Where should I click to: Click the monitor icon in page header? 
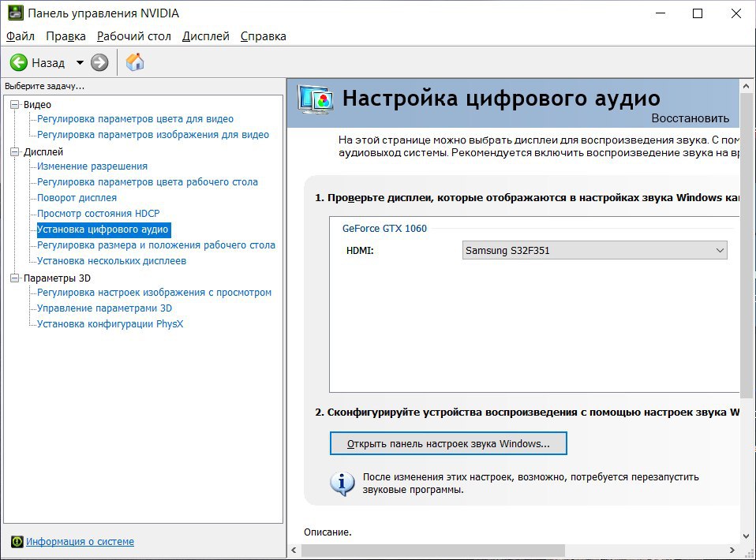(315, 99)
